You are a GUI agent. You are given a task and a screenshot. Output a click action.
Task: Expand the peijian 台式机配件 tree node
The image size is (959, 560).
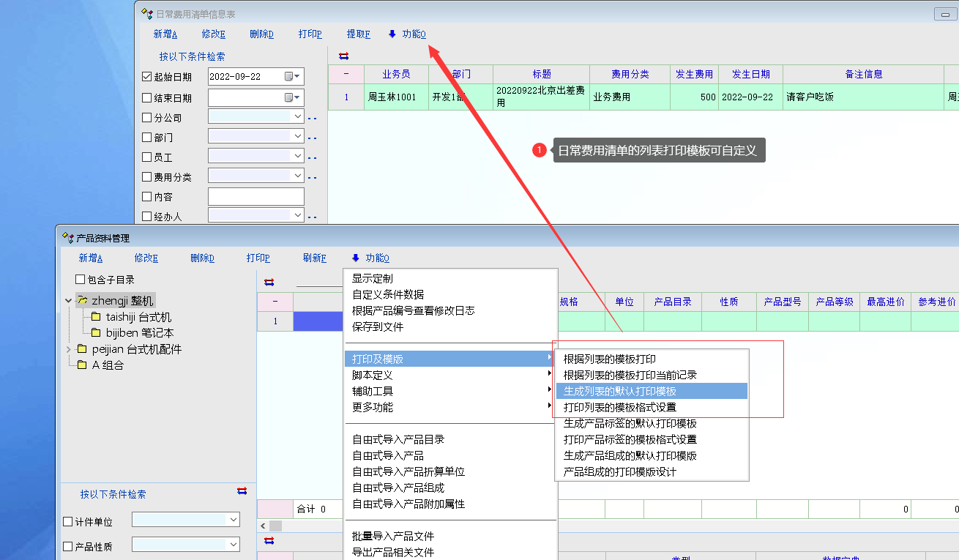(69, 349)
